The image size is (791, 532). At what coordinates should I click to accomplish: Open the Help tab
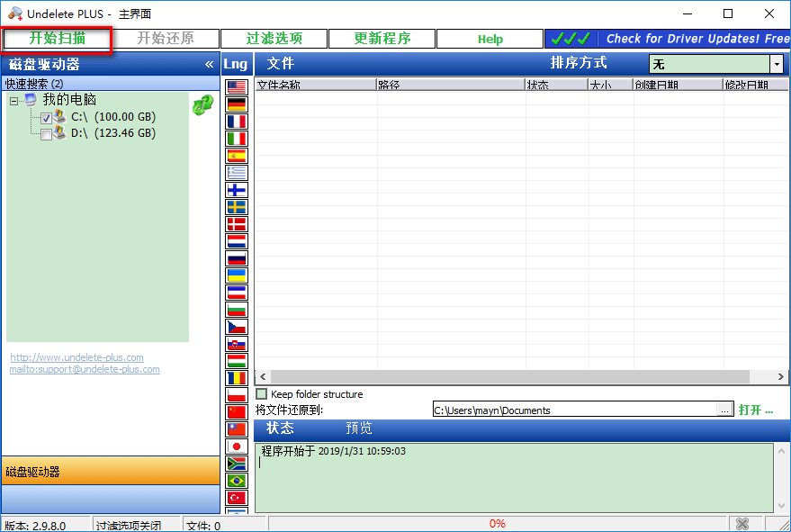tap(490, 39)
